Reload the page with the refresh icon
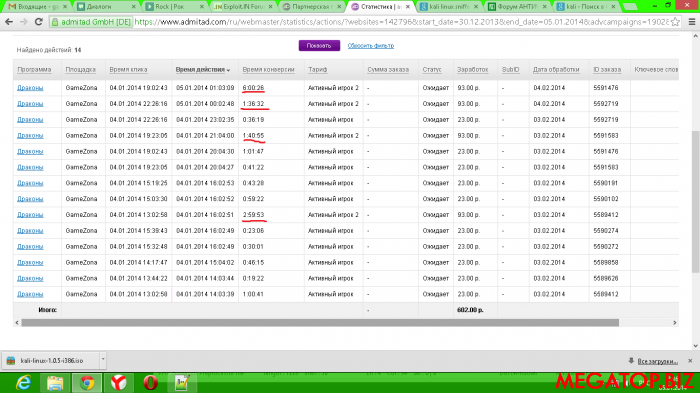The image size is (700, 393). tap(38, 21)
